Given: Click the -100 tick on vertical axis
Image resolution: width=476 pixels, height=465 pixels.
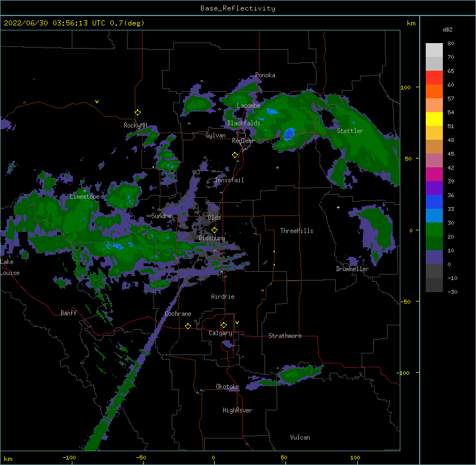Looking at the screenshot, I should tap(403, 373).
